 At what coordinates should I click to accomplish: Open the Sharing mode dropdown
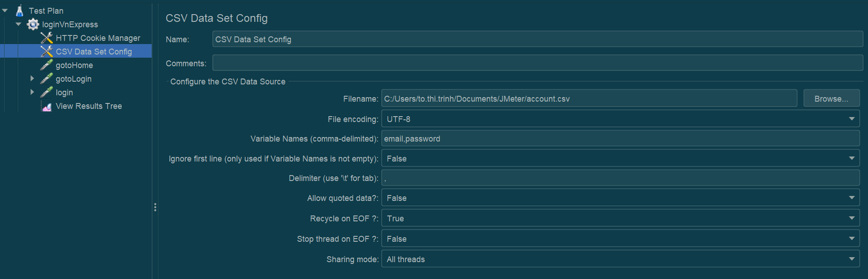851,259
